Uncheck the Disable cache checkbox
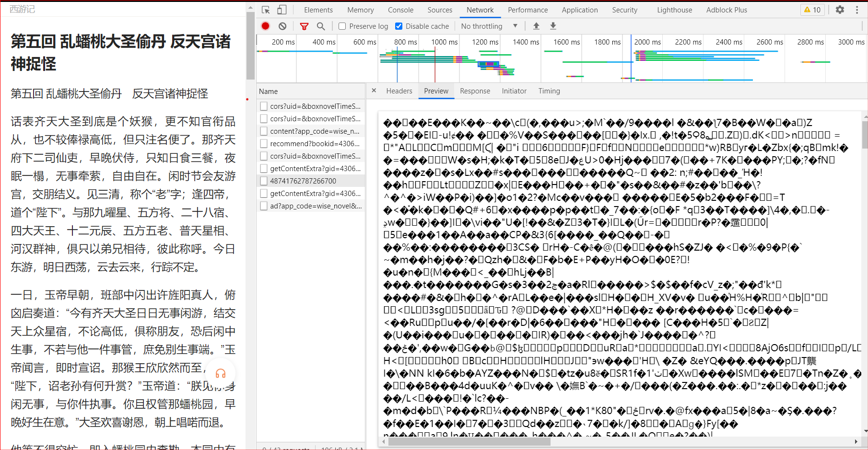Image resolution: width=868 pixels, height=450 pixels. coord(399,26)
